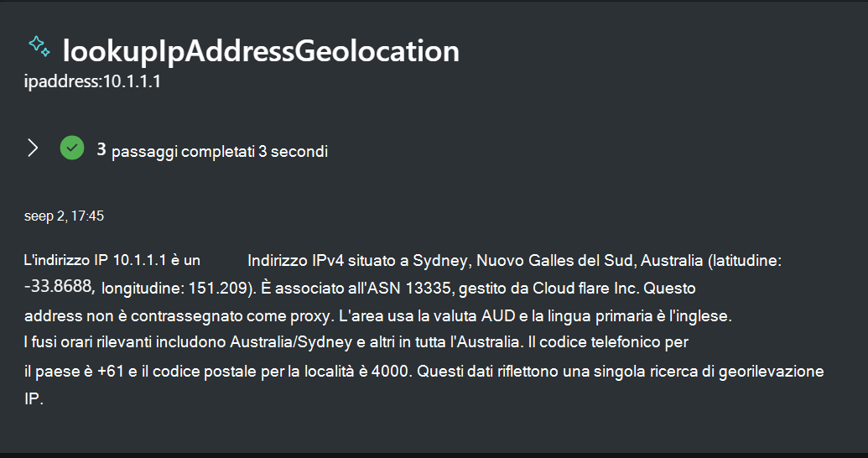
Task: Click the 'seep 2, 17:45' timestamp
Action: (x=64, y=216)
